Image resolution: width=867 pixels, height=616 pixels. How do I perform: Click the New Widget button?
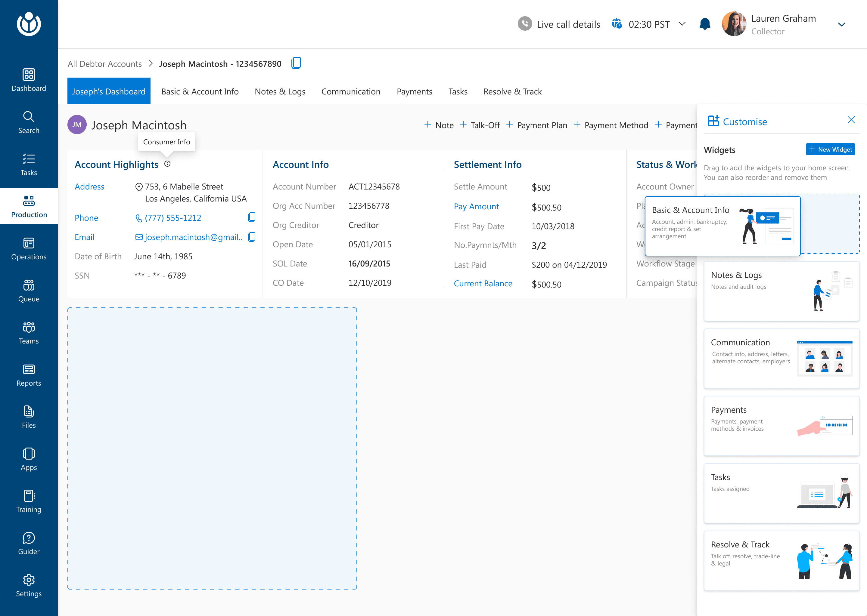(x=830, y=149)
